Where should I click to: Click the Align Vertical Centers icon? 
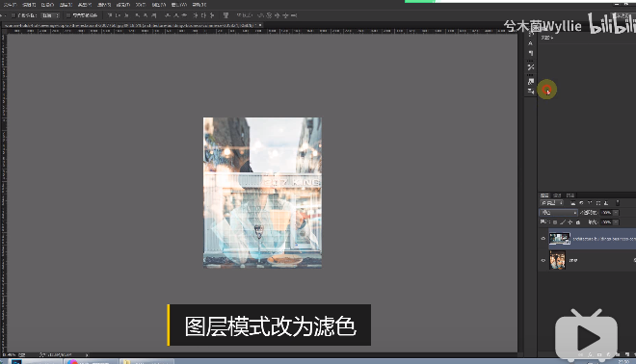[x=119, y=15]
